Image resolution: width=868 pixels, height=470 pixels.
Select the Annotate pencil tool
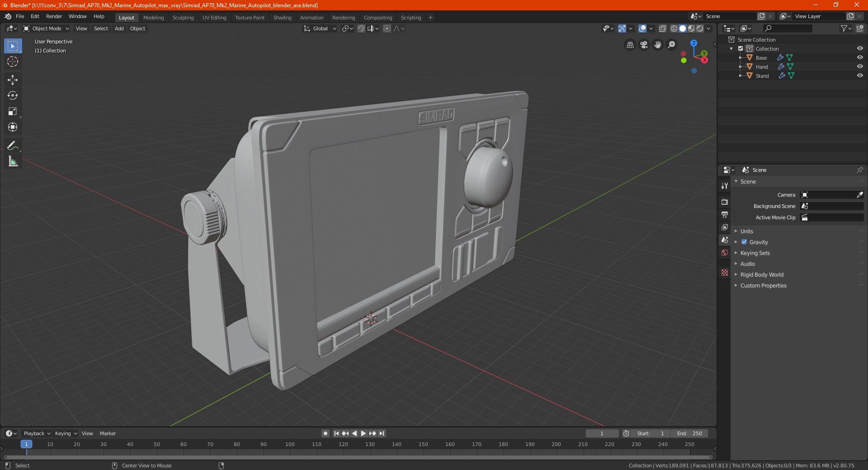point(13,146)
